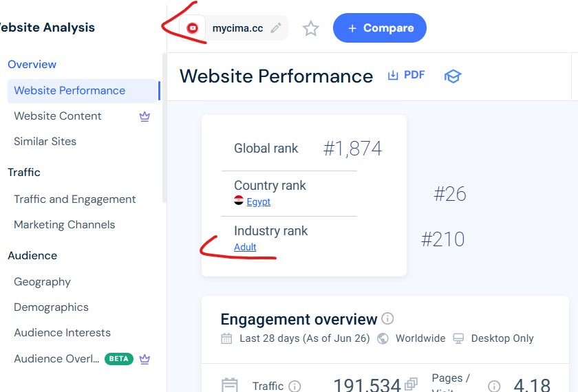Follow the Adult industry link
Screen dimensions: 578x392
[245, 247]
